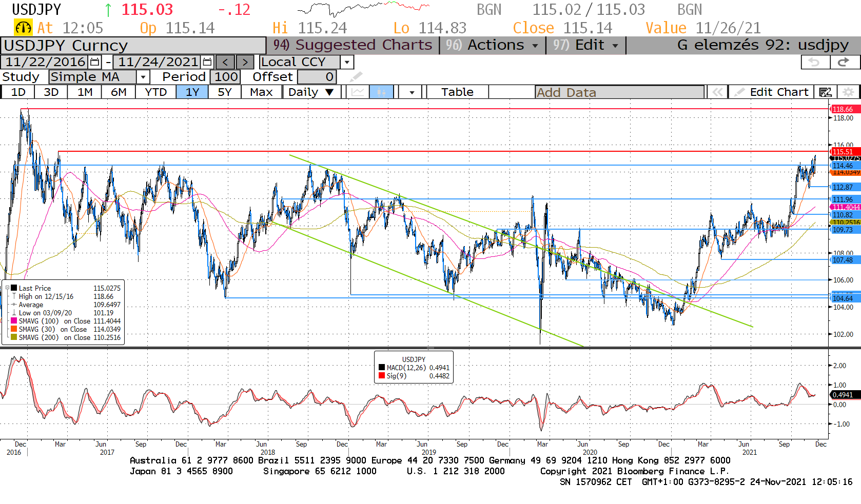This screenshot has width=861, height=504.
Task: Click the G elemzés 92: usdjpy title
Action: point(762,45)
